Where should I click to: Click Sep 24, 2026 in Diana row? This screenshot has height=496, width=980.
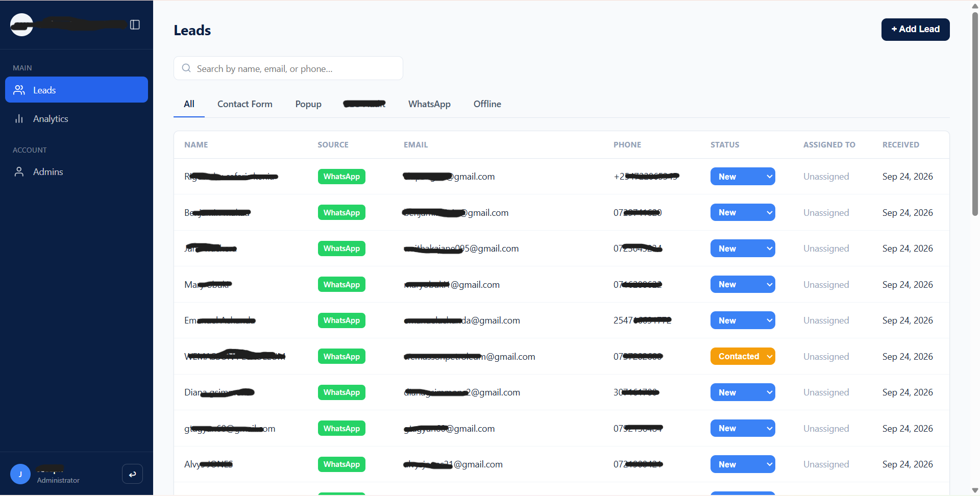pos(908,392)
